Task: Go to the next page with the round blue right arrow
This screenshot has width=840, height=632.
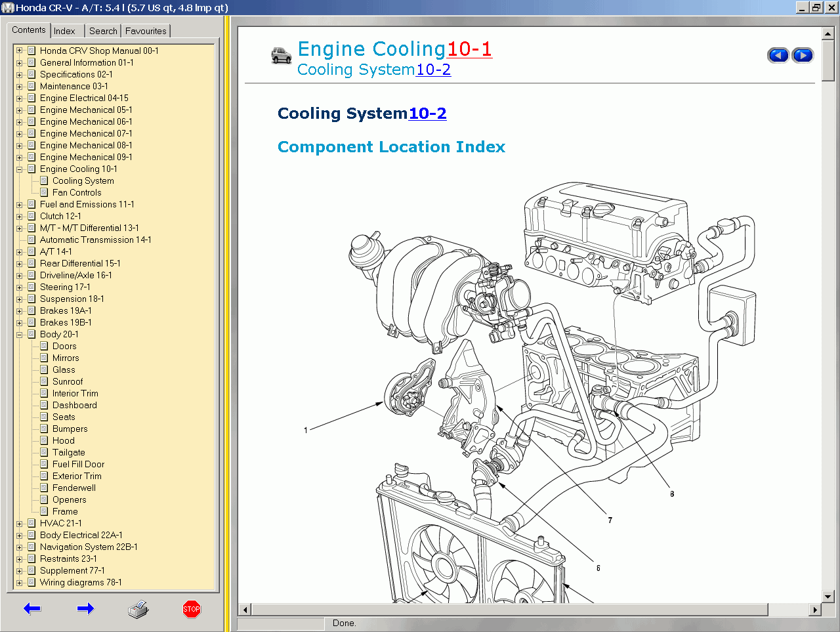Action: tap(803, 55)
